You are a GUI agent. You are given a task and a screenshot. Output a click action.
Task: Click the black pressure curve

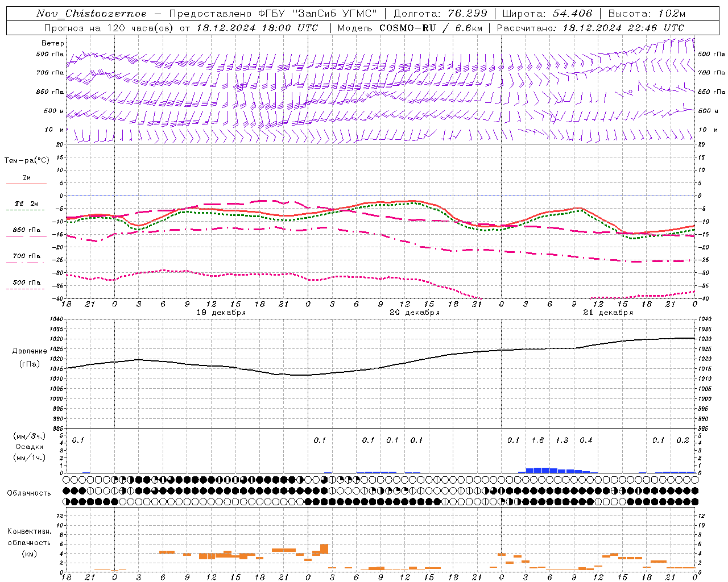[x=380, y=367]
